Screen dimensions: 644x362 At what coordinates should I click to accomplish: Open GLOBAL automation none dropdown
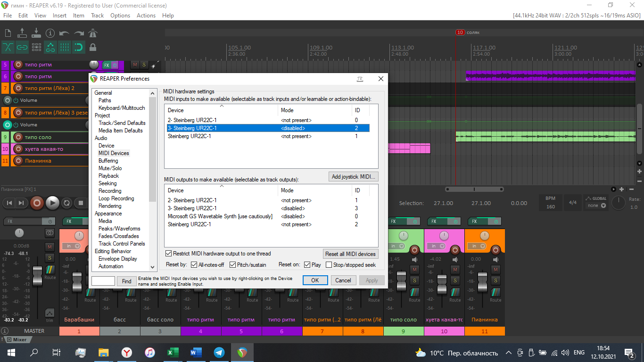(x=596, y=206)
